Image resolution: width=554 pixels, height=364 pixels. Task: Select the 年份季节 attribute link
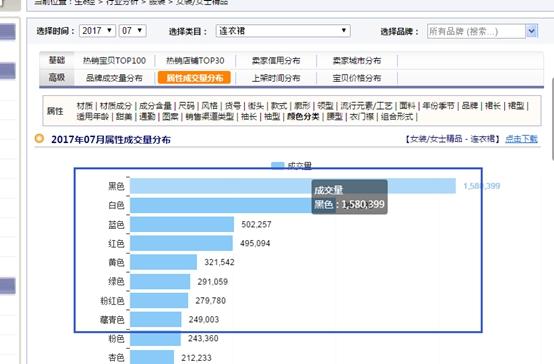click(x=438, y=106)
